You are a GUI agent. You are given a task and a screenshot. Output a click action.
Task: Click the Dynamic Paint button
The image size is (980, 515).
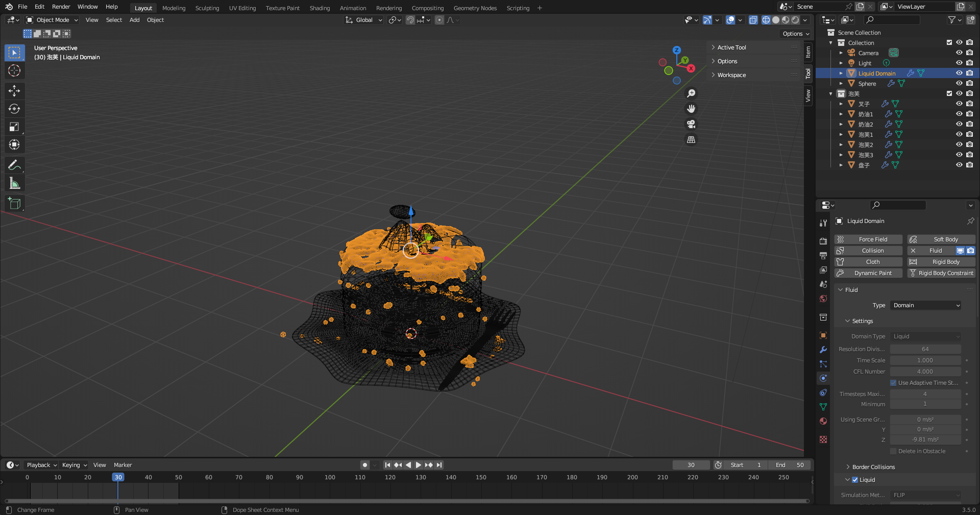(868, 273)
